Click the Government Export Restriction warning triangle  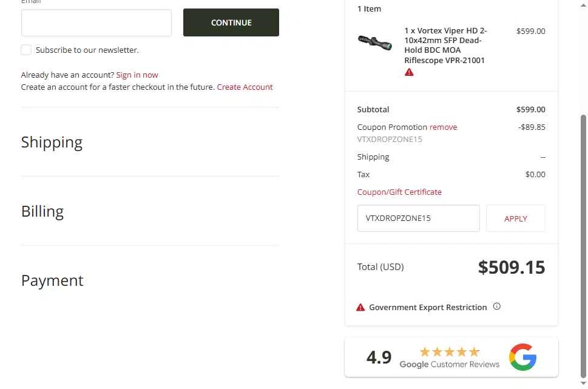(360, 307)
